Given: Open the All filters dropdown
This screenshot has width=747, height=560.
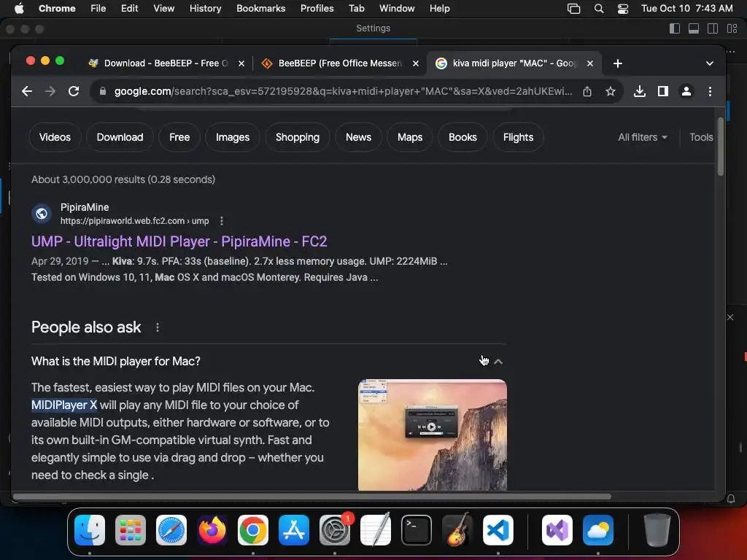Looking at the screenshot, I should click(x=642, y=137).
